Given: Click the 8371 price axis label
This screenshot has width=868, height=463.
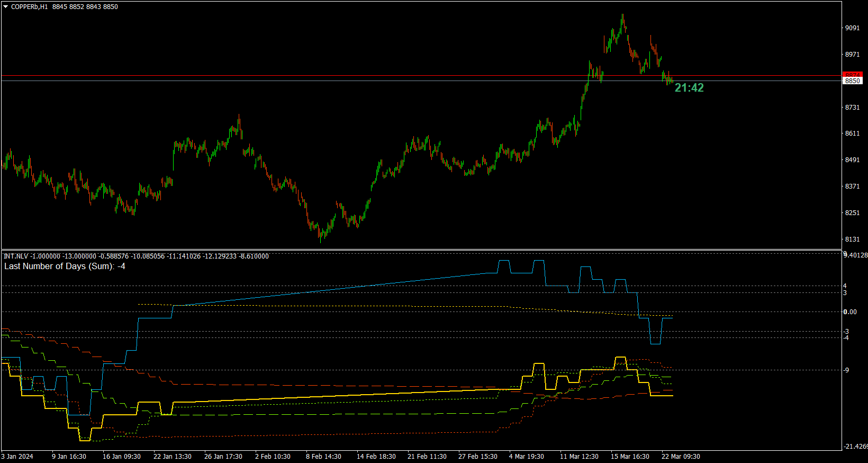Looking at the screenshot, I should [x=852, y=186].
